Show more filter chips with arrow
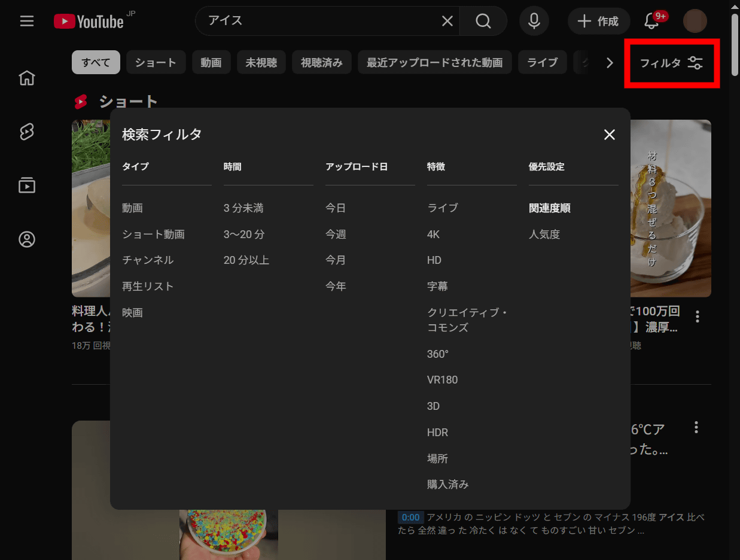The height and width of the screenshot is (560, 740). [610, 63]
